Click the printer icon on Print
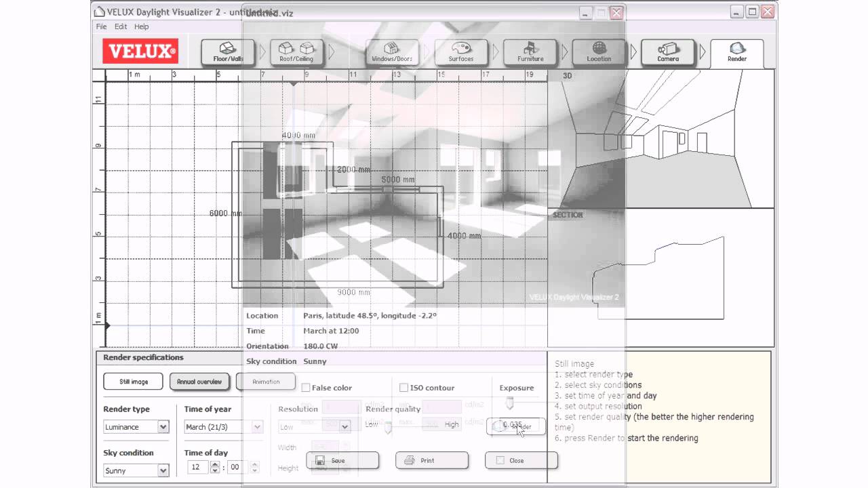The width and height of the screenshot is (868, 488). point(409,460)
